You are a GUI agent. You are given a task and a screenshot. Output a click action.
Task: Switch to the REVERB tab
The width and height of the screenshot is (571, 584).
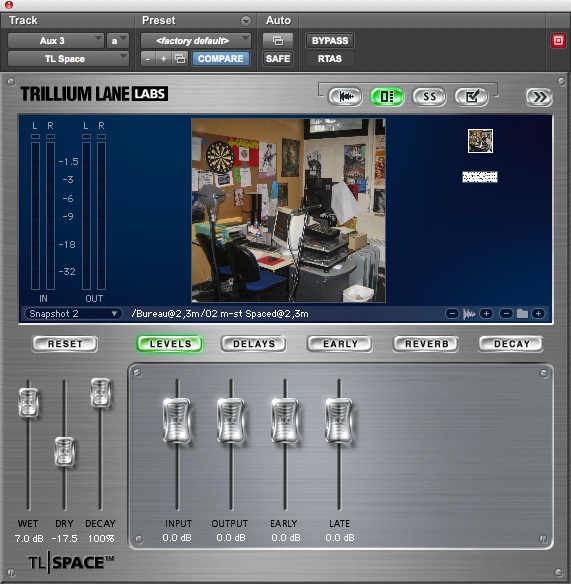click(x=426, y=344)
